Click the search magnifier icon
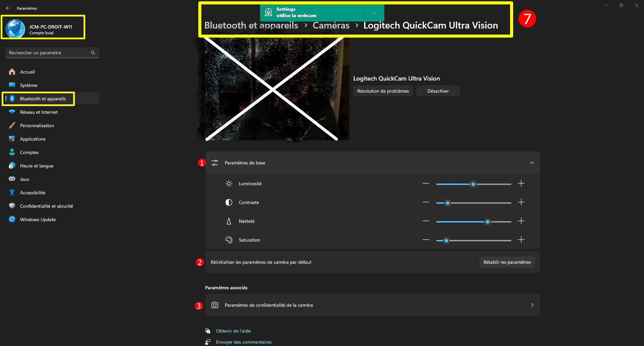This screenshot has height=346, width=644. [x=93, y=53]
